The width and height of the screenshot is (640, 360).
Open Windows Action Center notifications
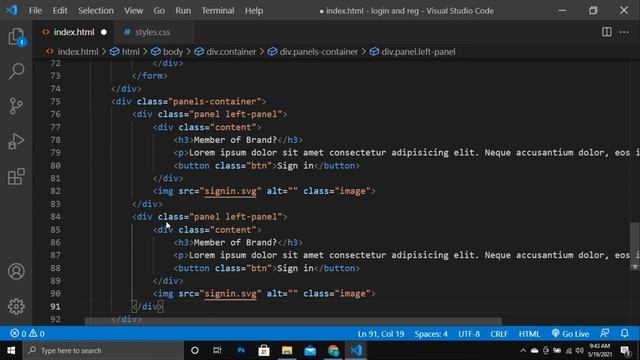(x=625, y=350)
